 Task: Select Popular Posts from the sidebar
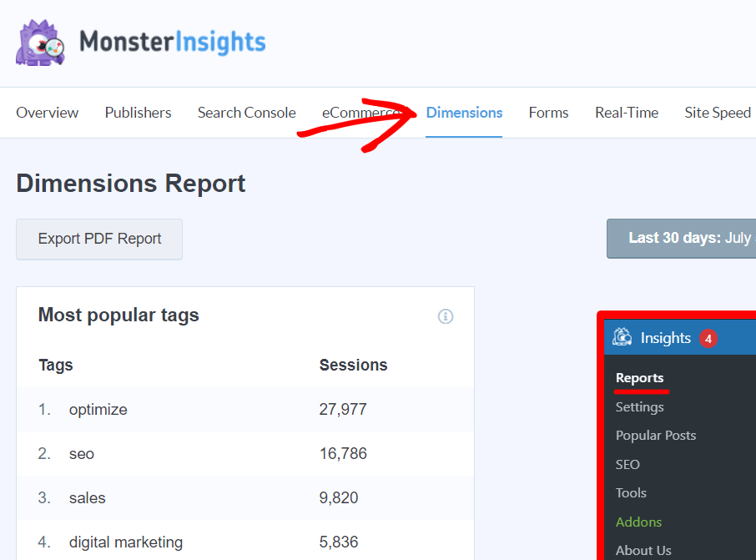click(x=656, y=435)
